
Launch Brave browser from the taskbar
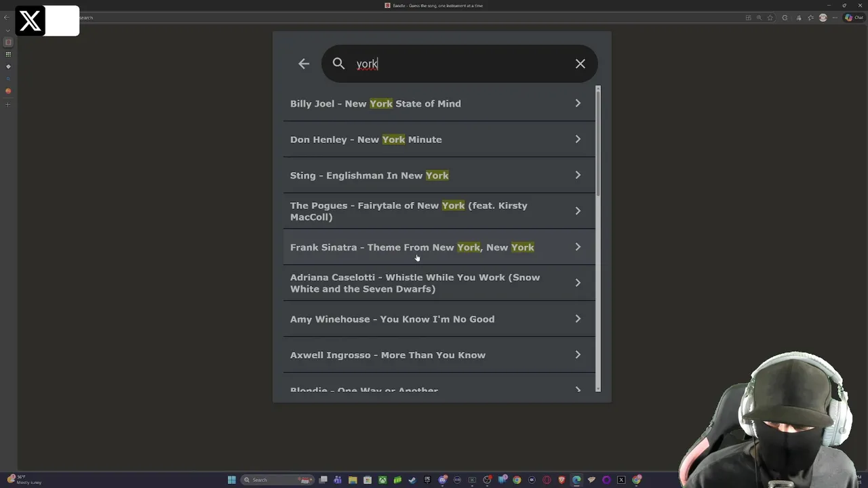click(x=561, y=480)
